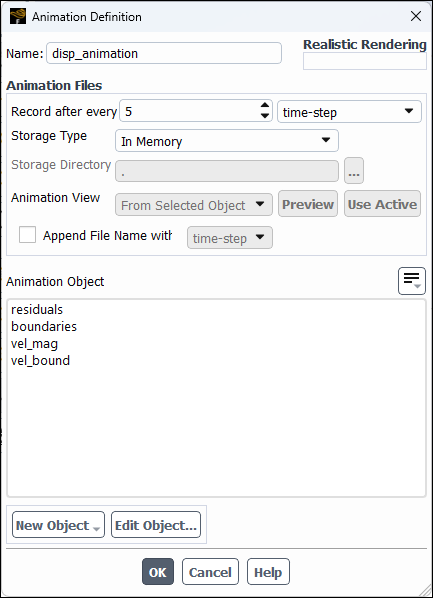Screen dimensions: 433x598
Task: Browse storage directory with ellipsis button
Action: (354, 170)
